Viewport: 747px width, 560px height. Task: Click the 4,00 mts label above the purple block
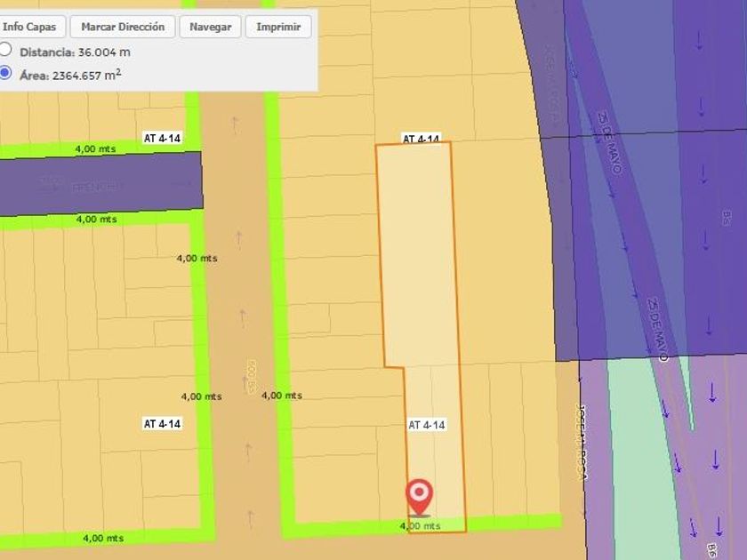pyautogui.click(x=95, y=149)
